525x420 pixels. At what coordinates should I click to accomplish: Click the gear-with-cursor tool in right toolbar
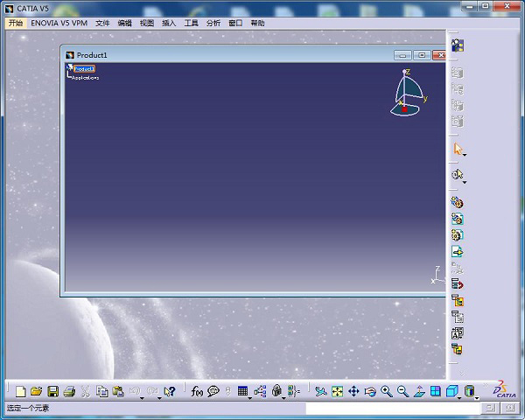click(457, 174)
